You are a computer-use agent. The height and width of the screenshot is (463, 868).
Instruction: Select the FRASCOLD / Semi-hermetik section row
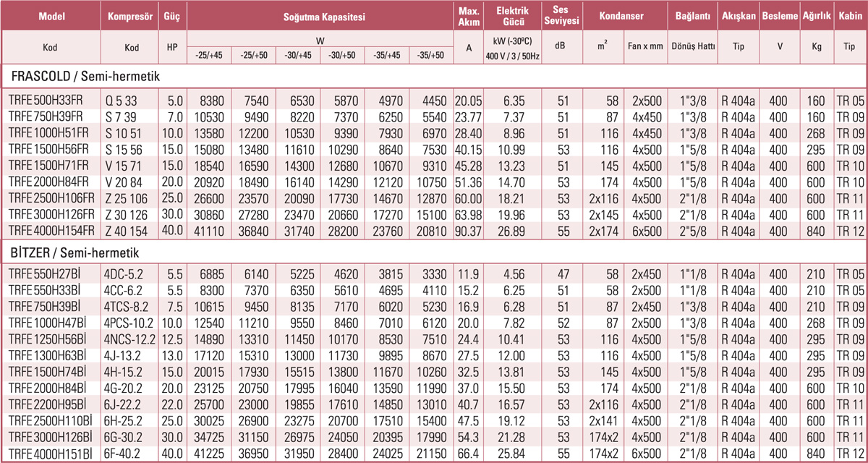tap(86, 75)
